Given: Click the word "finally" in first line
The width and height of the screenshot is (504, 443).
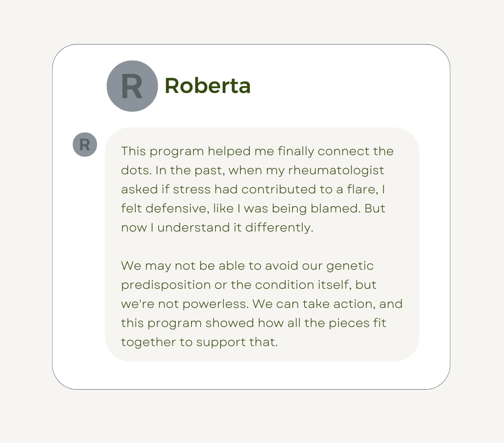Looking at the screenshot, I should pos(298,151).
